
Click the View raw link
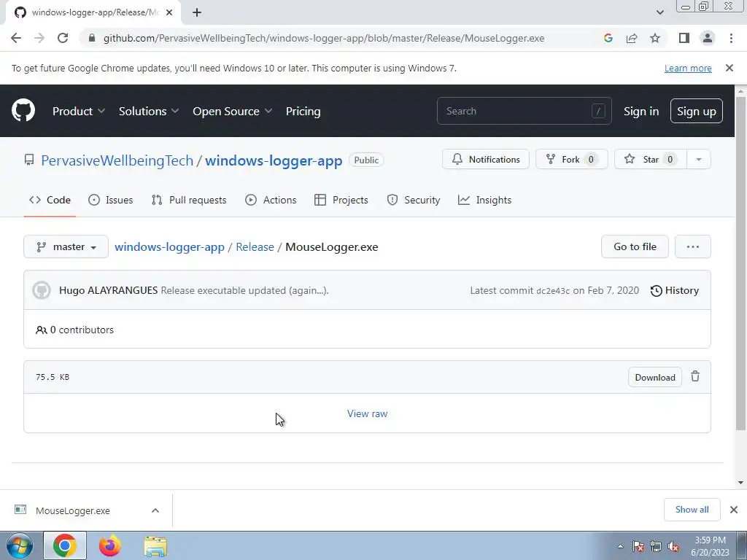coord(368,413)
